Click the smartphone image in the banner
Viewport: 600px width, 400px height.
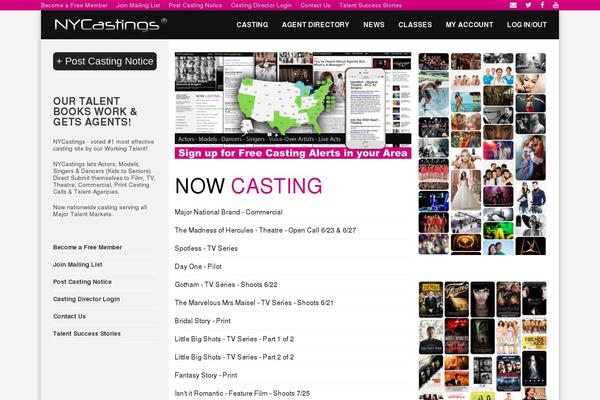point(365,108)
